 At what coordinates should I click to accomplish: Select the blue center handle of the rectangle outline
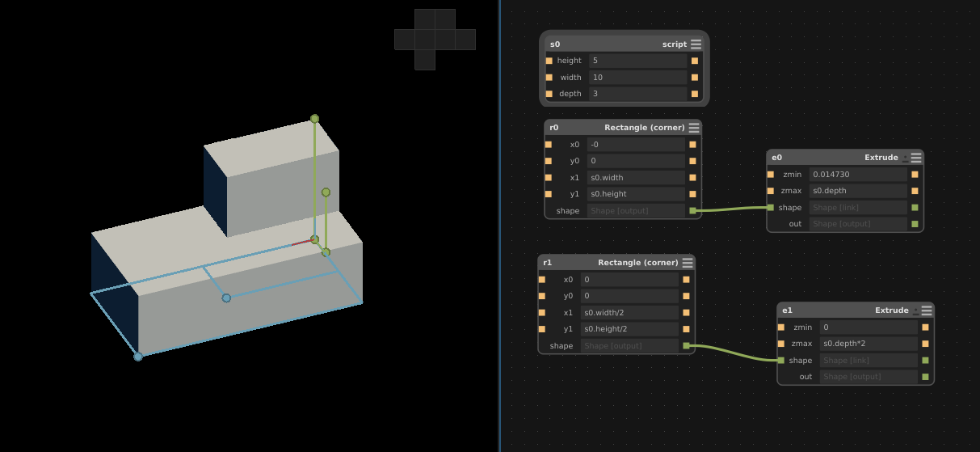pos(226,298)
